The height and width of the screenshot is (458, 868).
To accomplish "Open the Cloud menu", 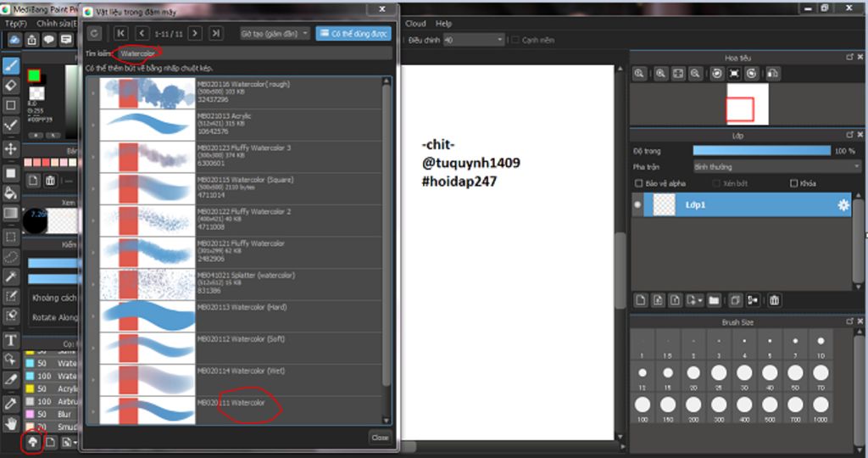I will click(415, 23).
